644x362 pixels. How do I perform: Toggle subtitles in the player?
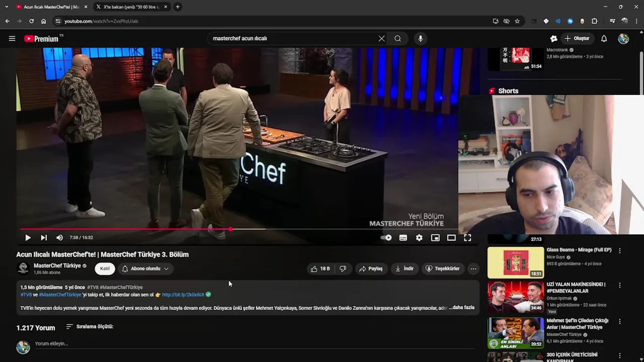point(403,237)
